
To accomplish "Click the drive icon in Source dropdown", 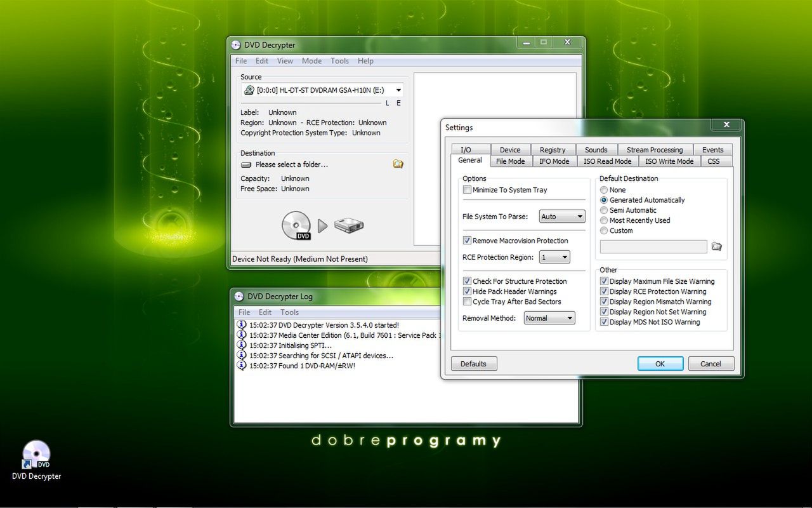I will (249, 90).
